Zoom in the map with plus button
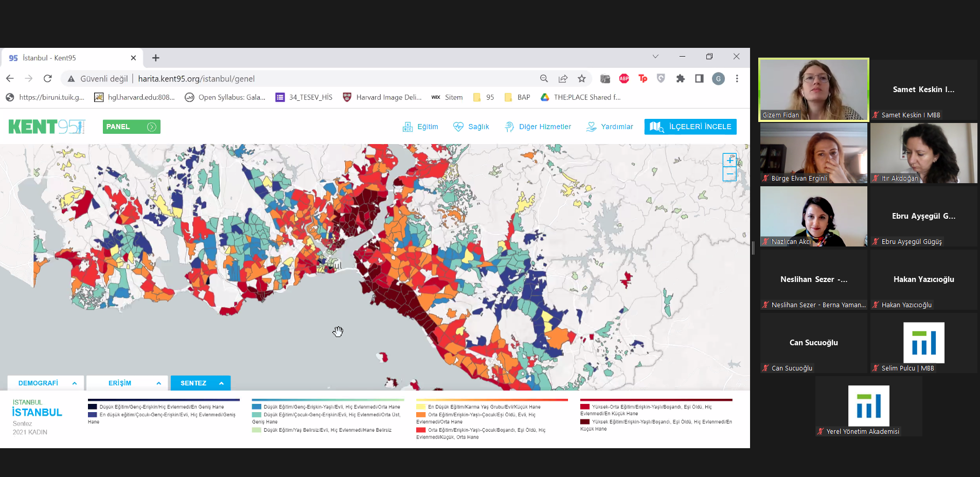 [729, 160]
